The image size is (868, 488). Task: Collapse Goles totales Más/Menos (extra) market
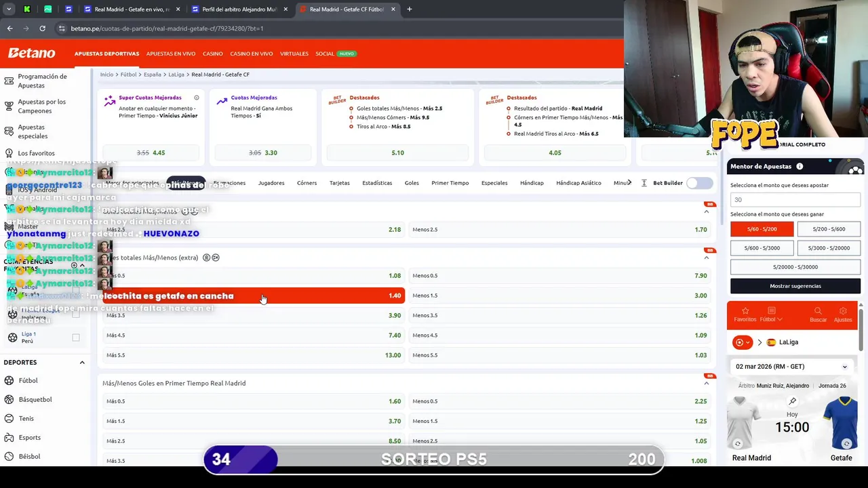pyautogui.click(x=706, y=258)
